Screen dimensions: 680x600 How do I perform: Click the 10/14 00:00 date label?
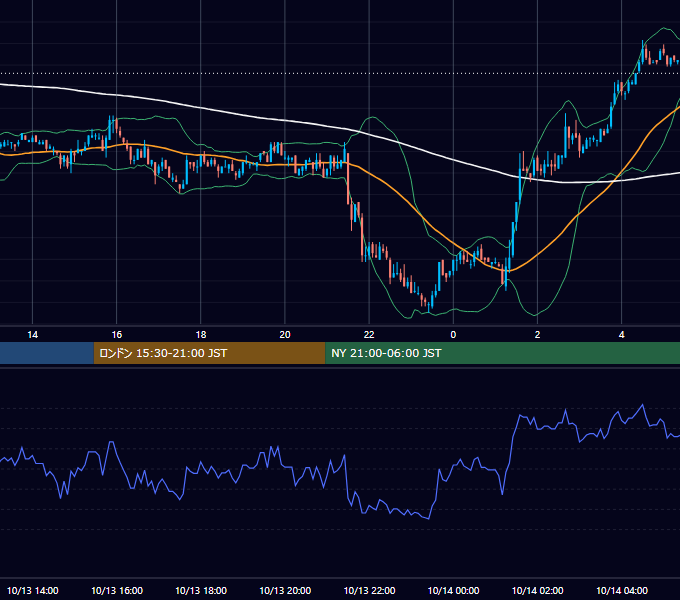click(453, 590)
